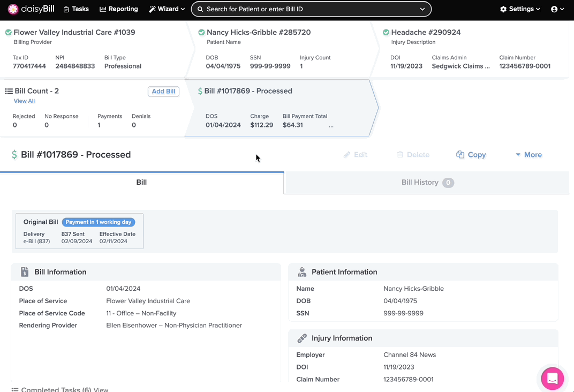Image resolution: width=574 pixels, height=392 pixels.
Task: Click the Sedgwick Claims administrator text
Action: click(x=460, y=66)
